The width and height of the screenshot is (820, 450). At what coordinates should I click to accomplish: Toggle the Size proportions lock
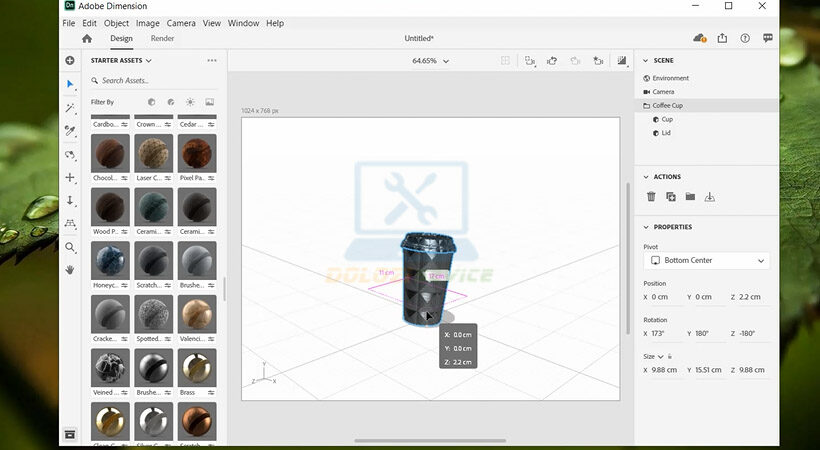[670, 356]
